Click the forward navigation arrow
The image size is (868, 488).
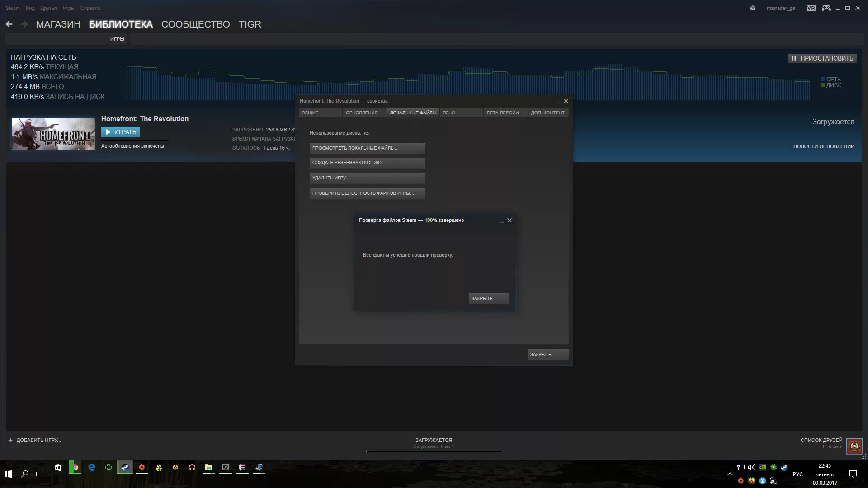tap(24, 24)
